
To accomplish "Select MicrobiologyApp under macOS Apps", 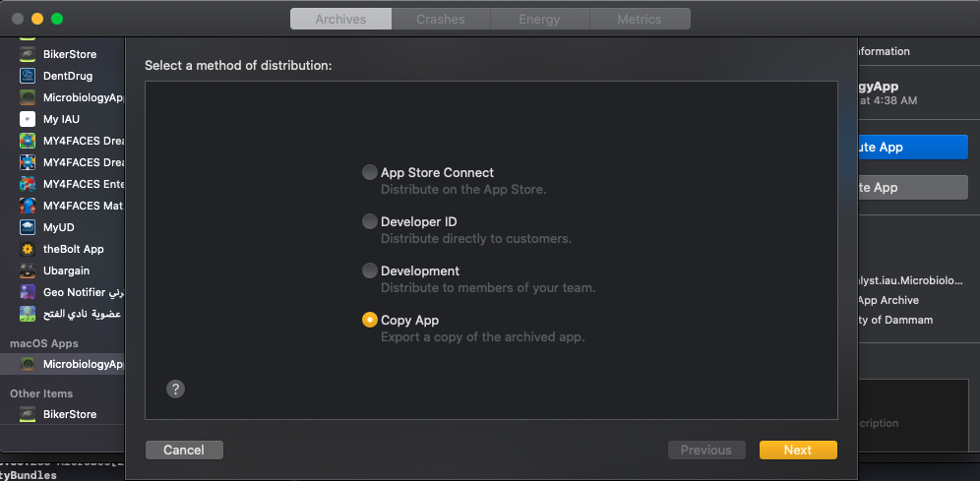I will click(x=83, y=364).
